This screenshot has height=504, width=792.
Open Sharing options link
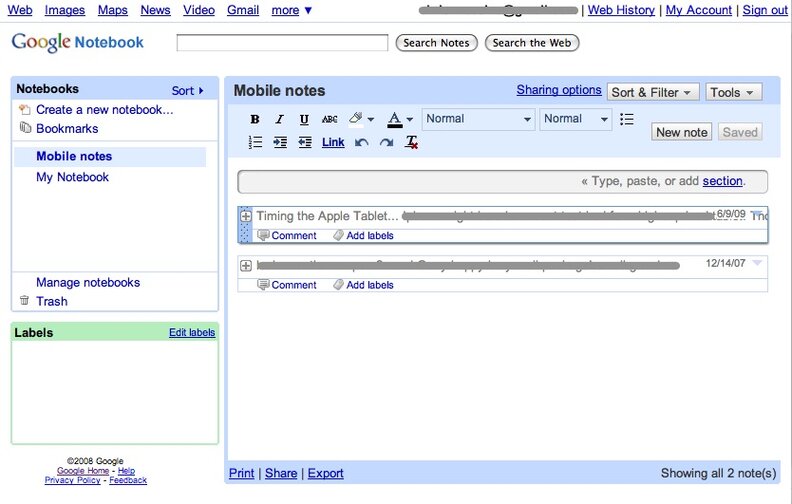click(x=558, y=90)
